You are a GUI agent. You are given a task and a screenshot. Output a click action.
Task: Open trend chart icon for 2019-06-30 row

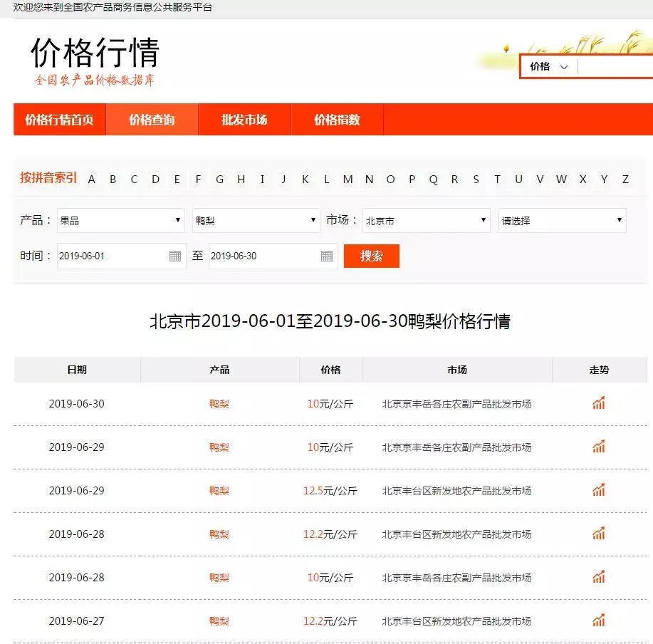tap(598, 403)
